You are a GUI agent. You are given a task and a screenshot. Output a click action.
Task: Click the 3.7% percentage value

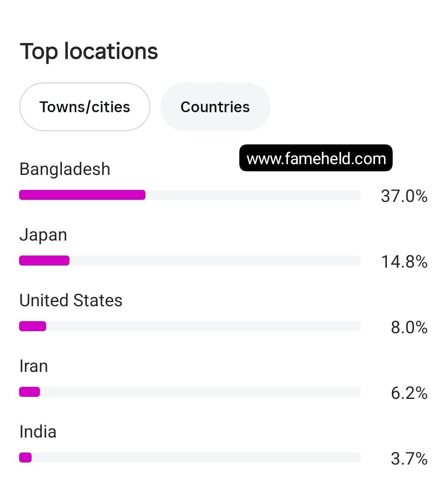409,459
